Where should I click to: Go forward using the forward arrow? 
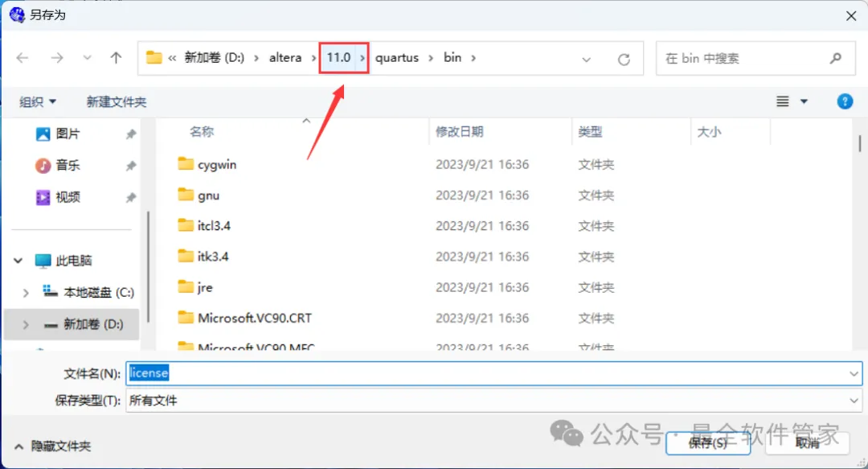coord(56,58)
